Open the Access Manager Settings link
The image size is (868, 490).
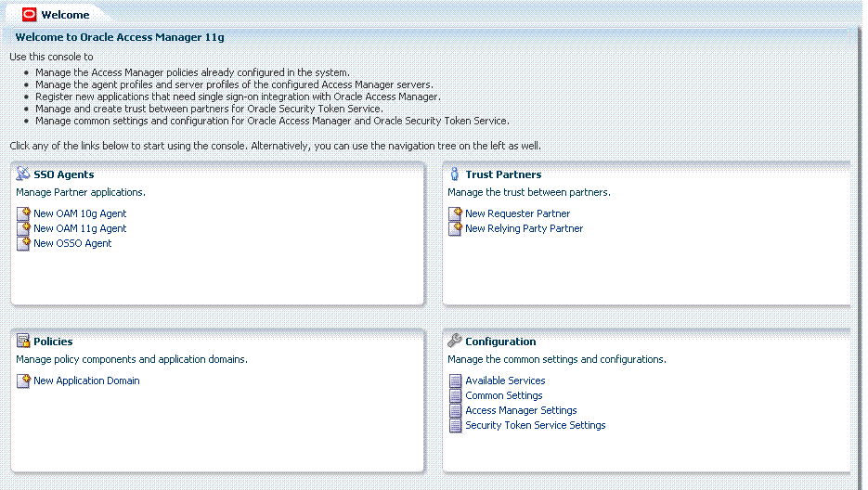click(521, 411)
